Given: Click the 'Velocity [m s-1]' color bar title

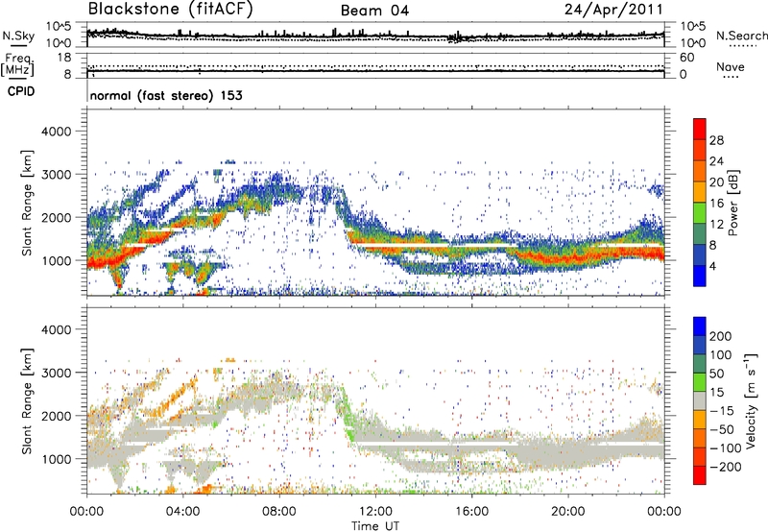Looking at the screenshot, I should (751, 400).
